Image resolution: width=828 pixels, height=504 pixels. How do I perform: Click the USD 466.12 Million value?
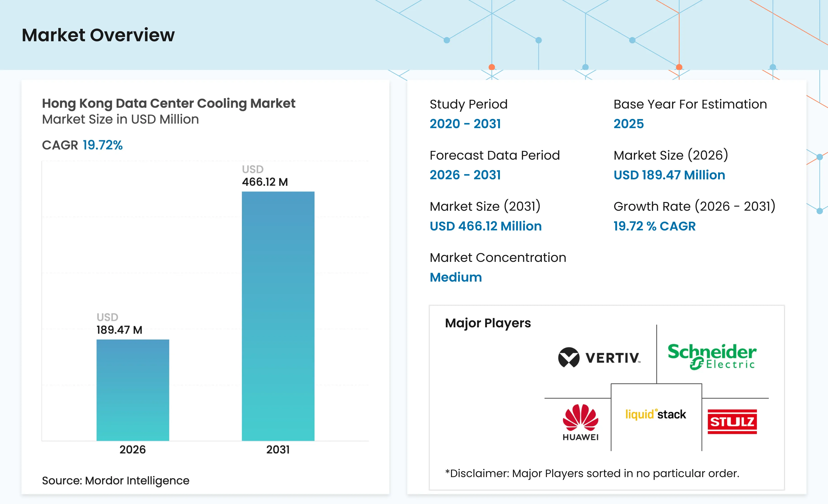click(486, 226)
